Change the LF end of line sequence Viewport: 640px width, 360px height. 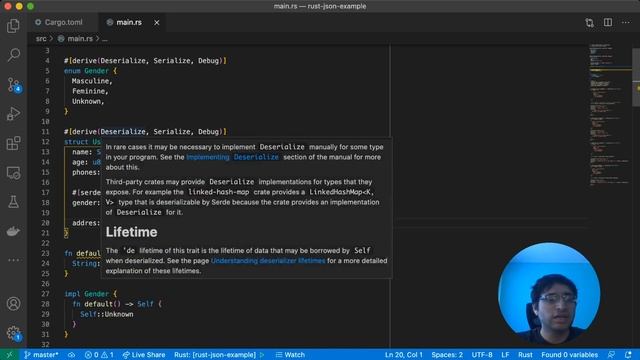505,355
